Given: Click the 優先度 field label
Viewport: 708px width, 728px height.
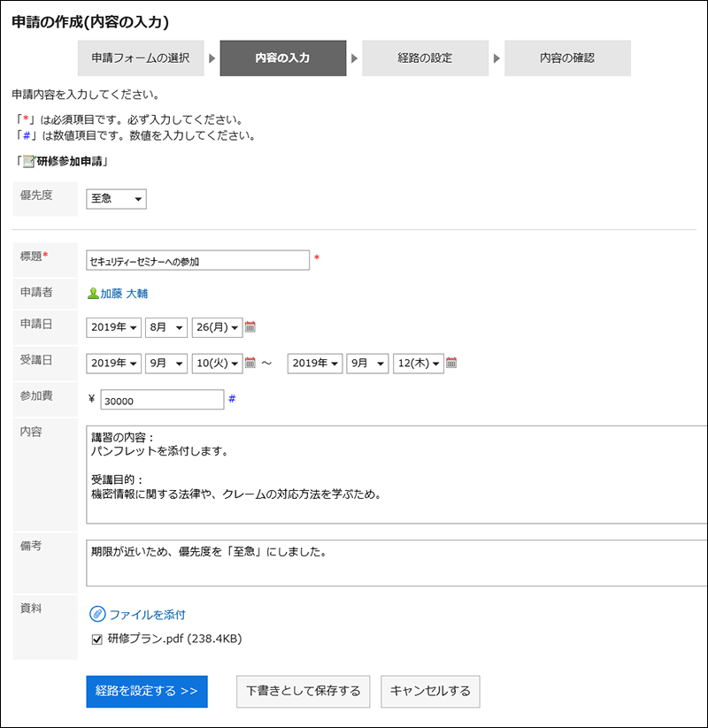Looking at the screenshot, I should [36, 195].
